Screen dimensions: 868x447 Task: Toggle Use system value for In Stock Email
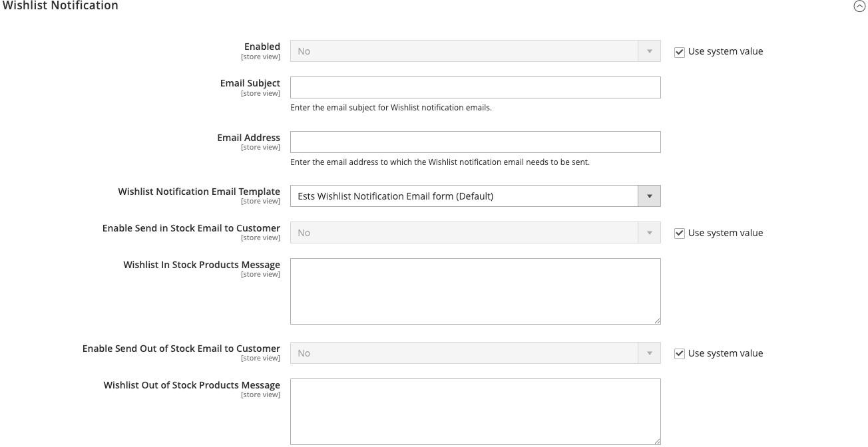[x=680, y=233]
